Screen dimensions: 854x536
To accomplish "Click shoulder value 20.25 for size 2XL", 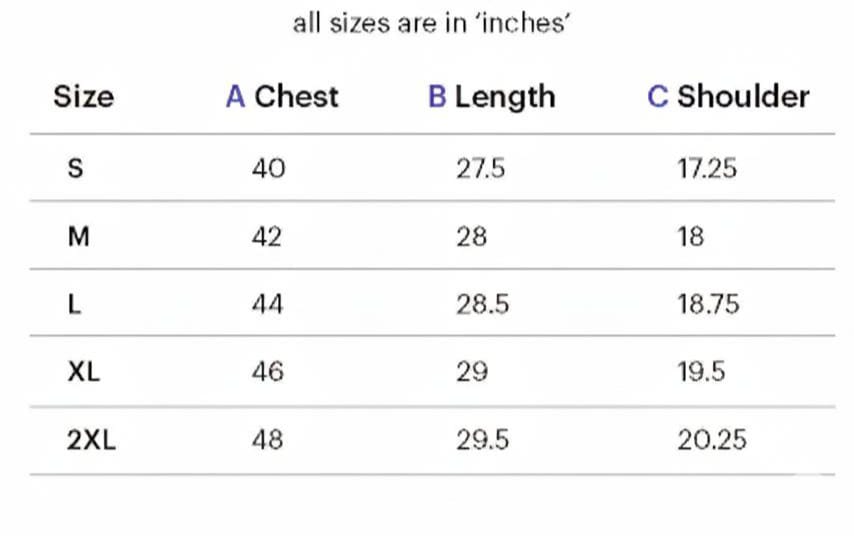I will pos(711,439).
